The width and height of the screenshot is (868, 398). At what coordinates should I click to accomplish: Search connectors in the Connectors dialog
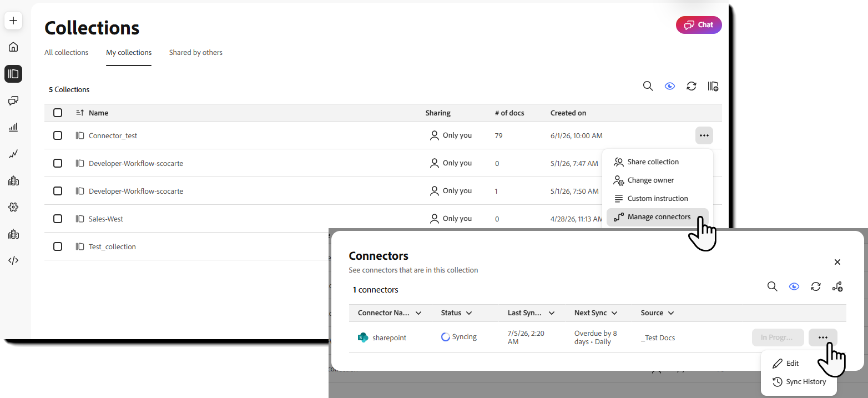tap(772, 286)
